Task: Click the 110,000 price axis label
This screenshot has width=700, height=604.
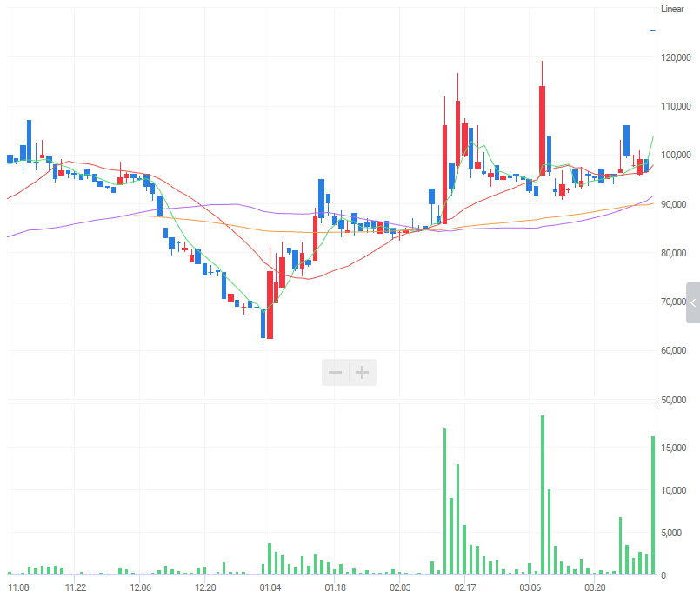Action: click(x=676, y=106)
